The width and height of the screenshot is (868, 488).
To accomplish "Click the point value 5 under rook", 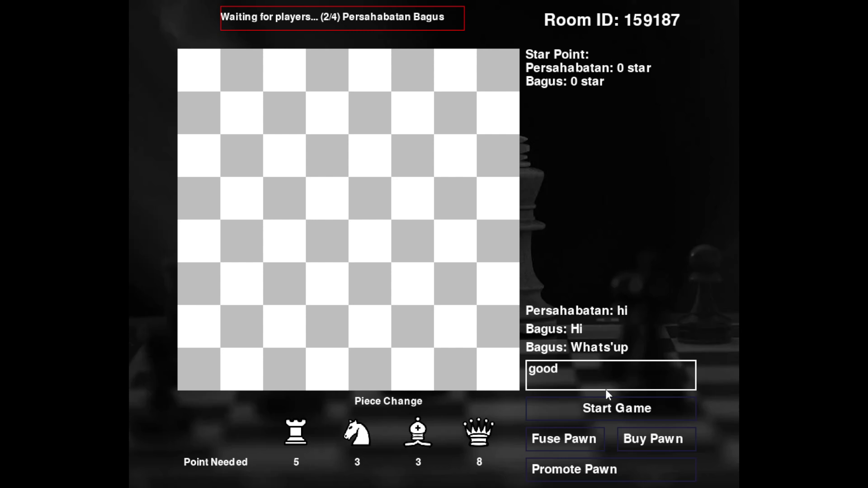I will (x=296, y=462).
